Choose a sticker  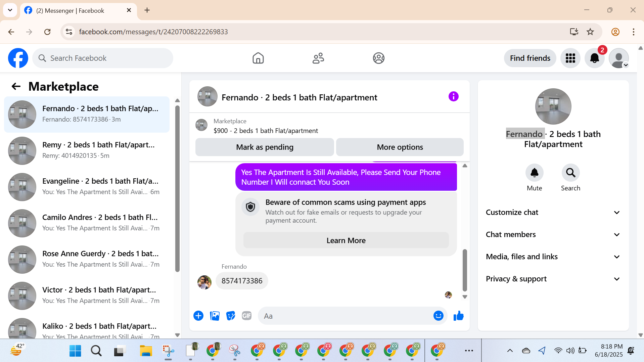(x=231, y=316)
